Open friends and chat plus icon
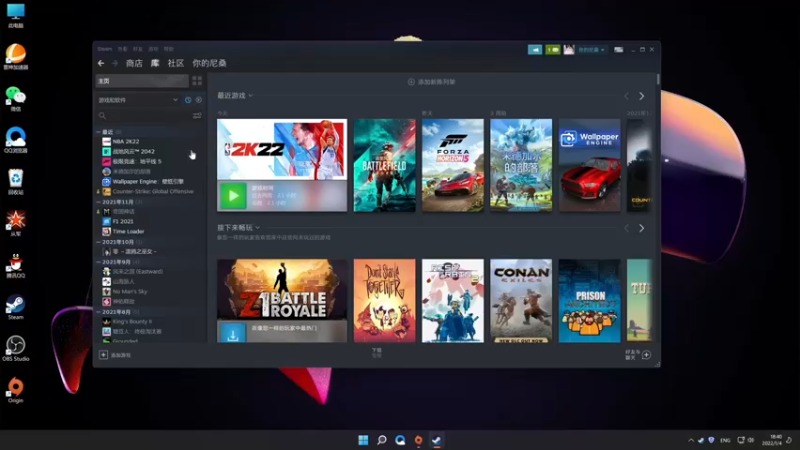This screenshot has width=800, height=450. tap(646, 355)
